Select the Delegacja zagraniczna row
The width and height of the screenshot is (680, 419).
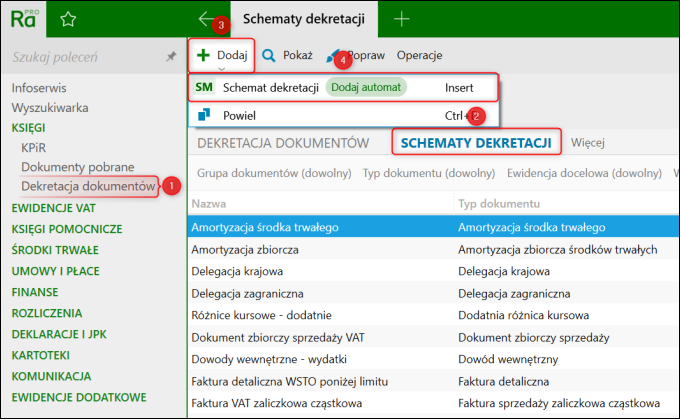pos(434,294)
